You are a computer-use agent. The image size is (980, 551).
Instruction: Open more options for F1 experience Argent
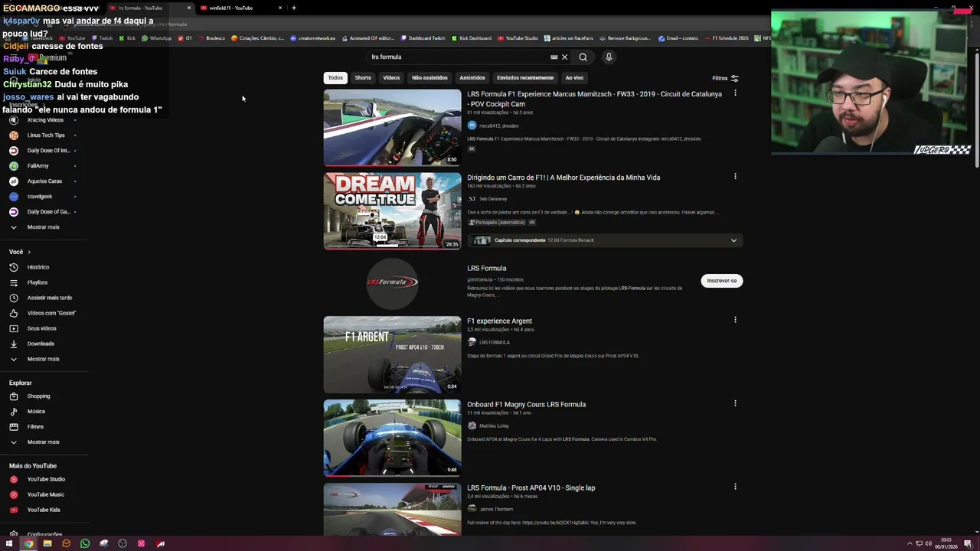click(x=735, y=320)
